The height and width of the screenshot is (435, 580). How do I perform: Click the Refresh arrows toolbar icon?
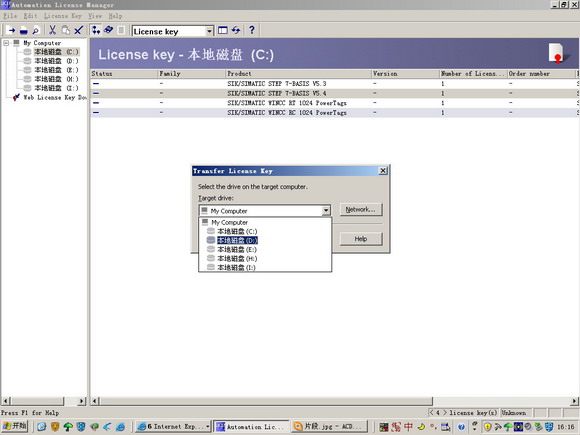click(x=236, y=30)
